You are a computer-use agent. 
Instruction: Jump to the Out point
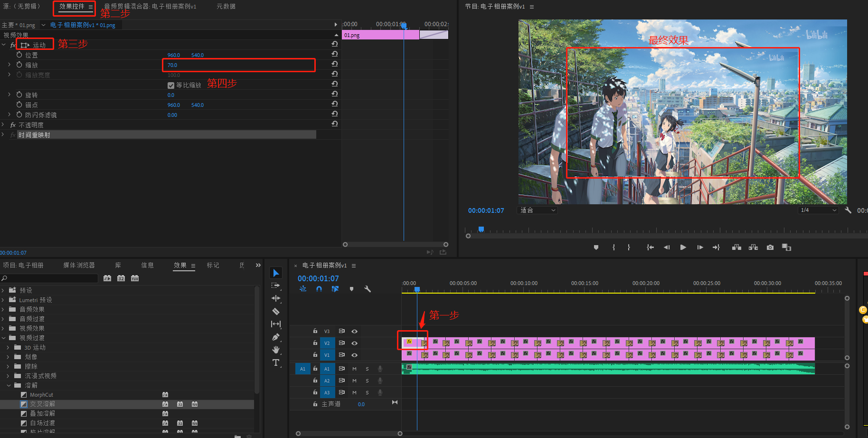(x=716, y=248)
